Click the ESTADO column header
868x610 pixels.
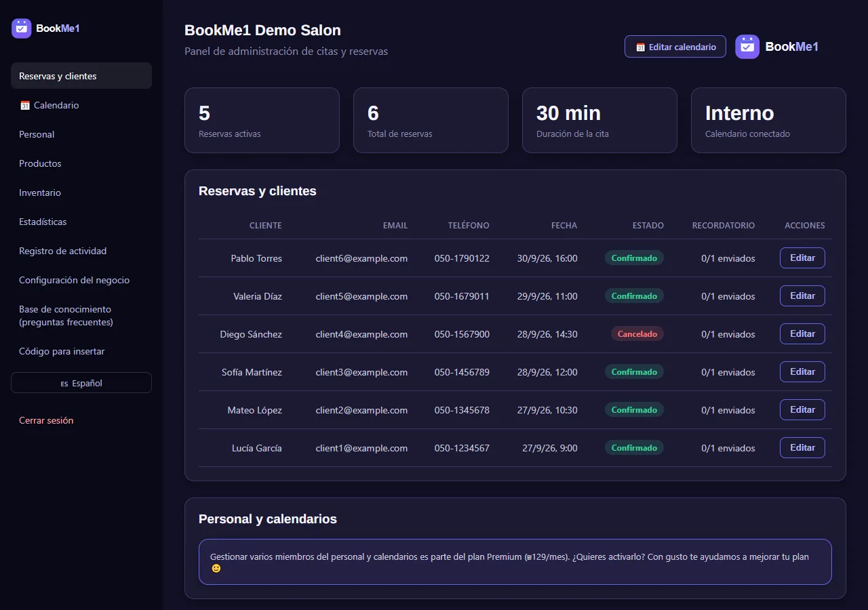pos(648,226)
